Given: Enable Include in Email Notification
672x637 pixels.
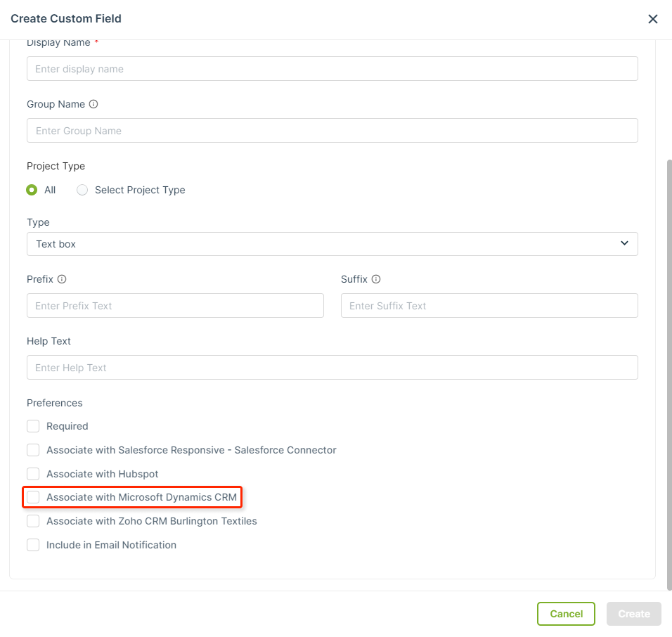Looking at the screenshot, I should tap(32, 545).
